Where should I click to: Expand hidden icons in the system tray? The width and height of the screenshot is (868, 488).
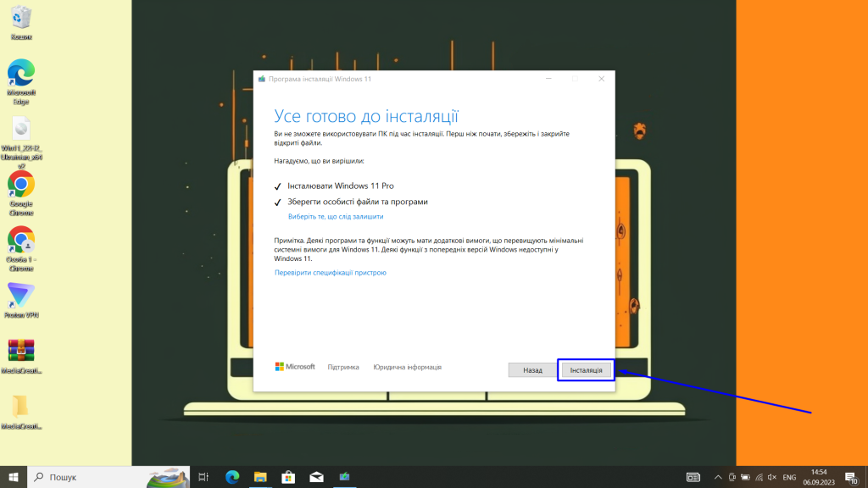[717, 477]
